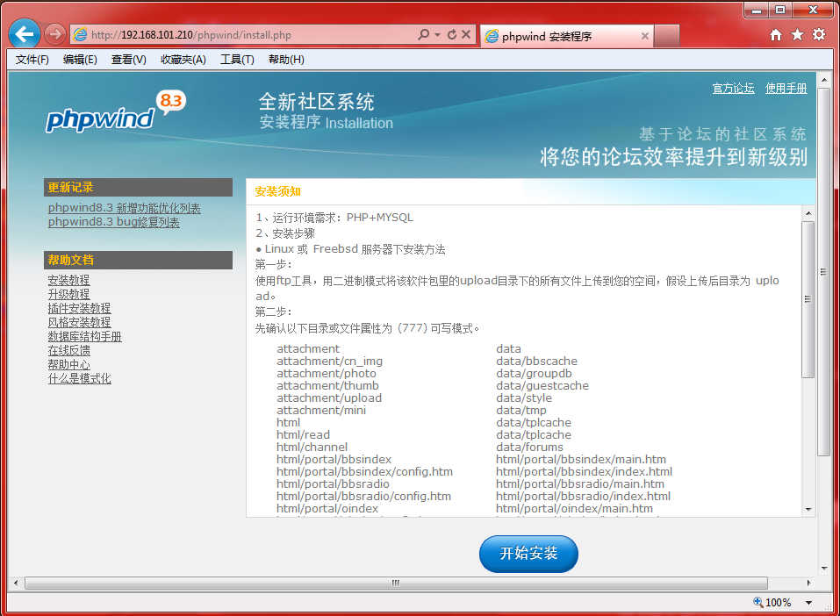This screenshot has width=840, height=616.
Task: Open Favorites star icon
Action: tap(797, 35)
